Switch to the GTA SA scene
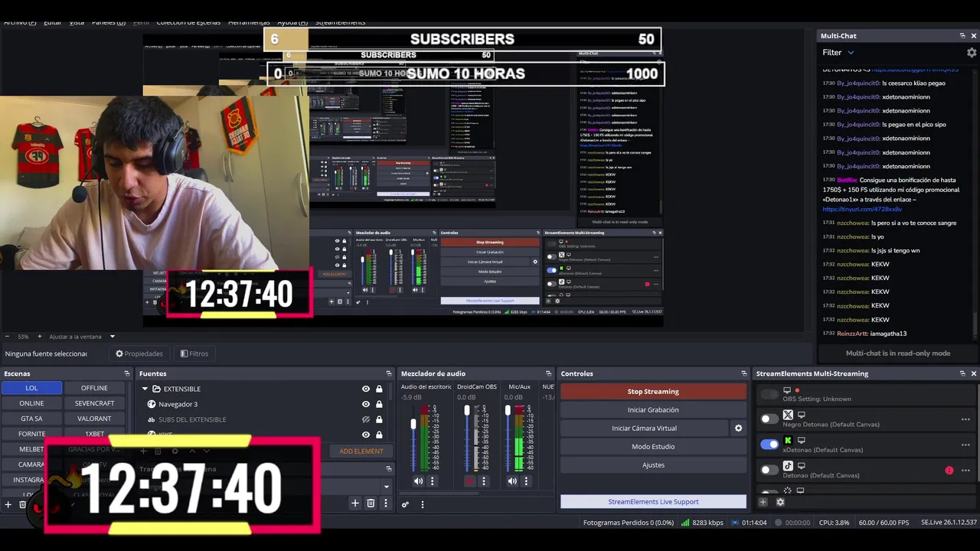This screenshot has height=551, width=980. pyautogui.click(x=31, y=419)
